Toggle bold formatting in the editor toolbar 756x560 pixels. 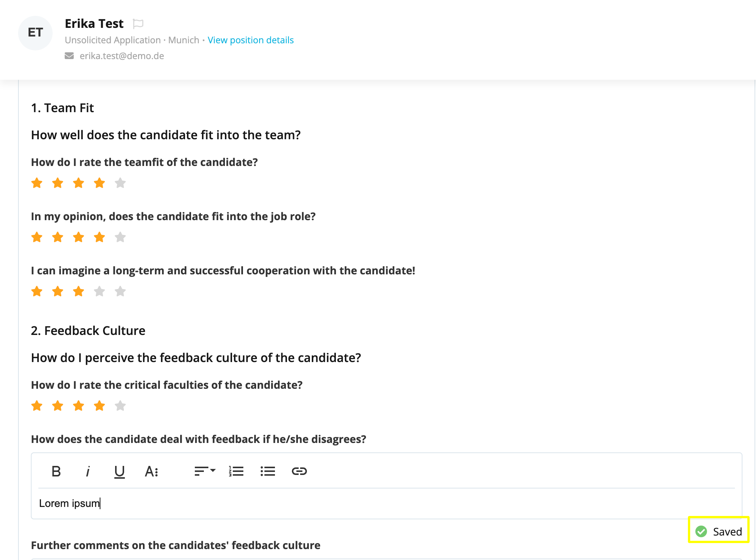click(56, 471)
